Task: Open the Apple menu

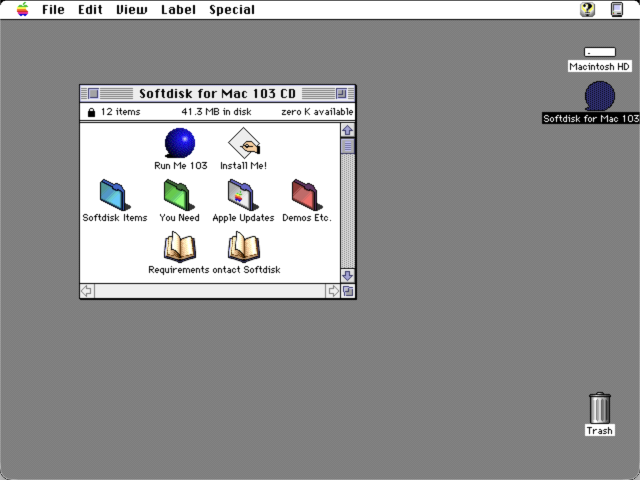Action: (x=22, y=9)
